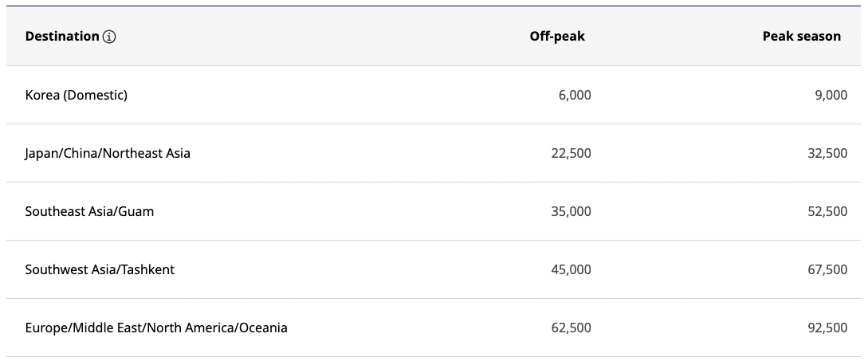Click the Peak season column header
This screenshot has width=868, height=361.
pyautogui.click(x=801, y=37)
